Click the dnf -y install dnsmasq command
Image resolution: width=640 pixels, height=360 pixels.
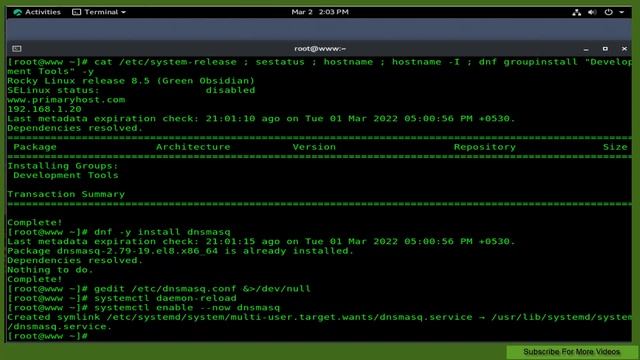click(162, 232)
